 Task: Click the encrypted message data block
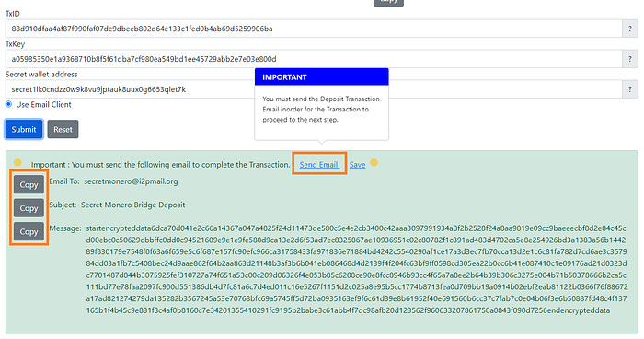point(357,269)
